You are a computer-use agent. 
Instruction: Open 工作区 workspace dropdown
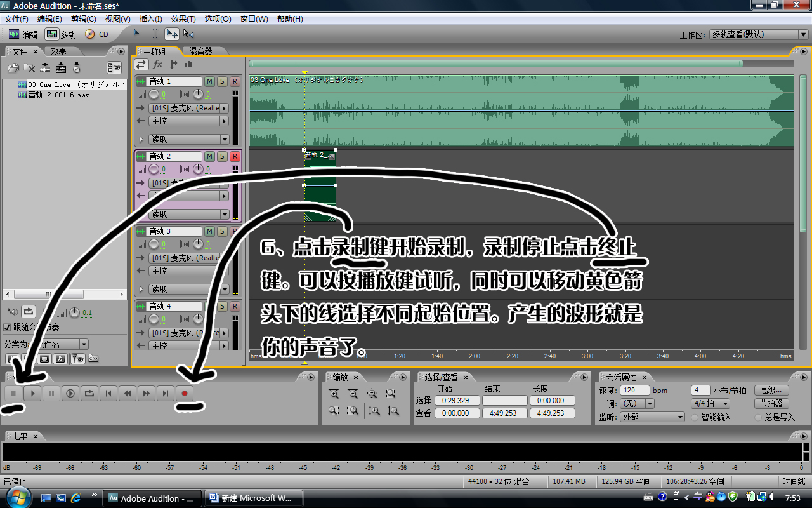[x=758, y=35]
